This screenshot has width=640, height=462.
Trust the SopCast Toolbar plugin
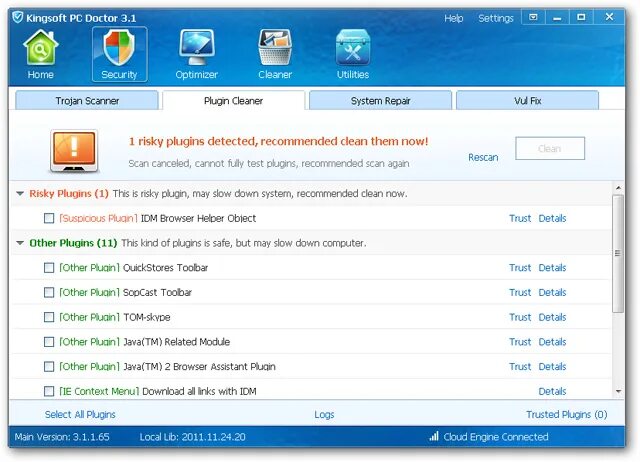click(x=520, y=292)
